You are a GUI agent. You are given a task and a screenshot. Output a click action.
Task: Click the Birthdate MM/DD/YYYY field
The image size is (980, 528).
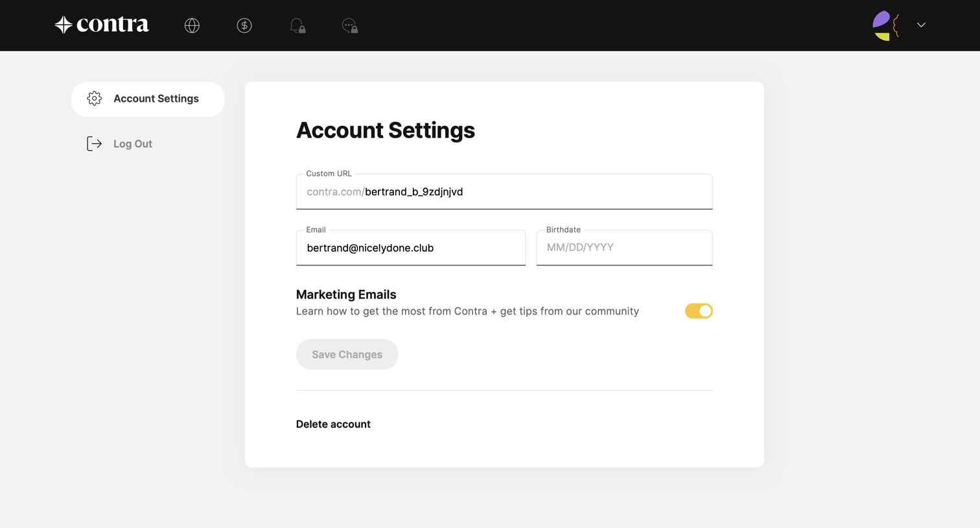click(x=624, y=248)
